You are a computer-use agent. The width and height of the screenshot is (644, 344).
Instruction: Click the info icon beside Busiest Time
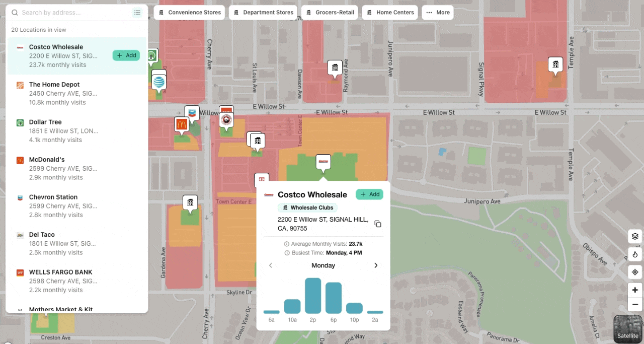[x=287, y=253]
